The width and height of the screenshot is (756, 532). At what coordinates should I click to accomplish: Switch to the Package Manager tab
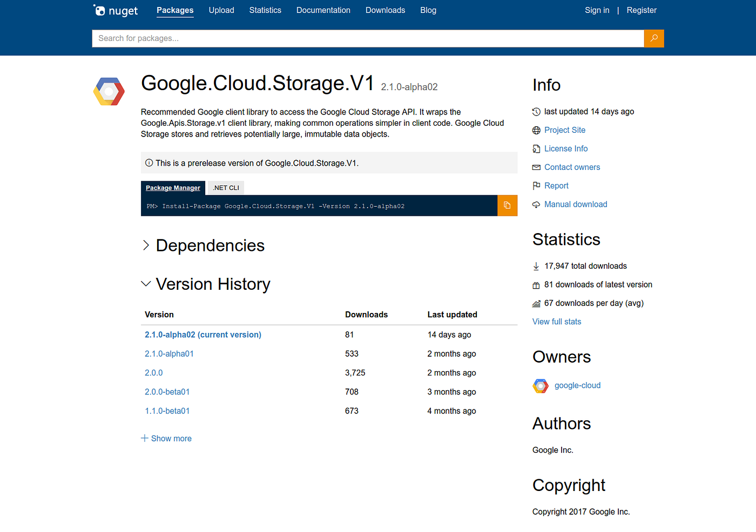click(173, 187)
